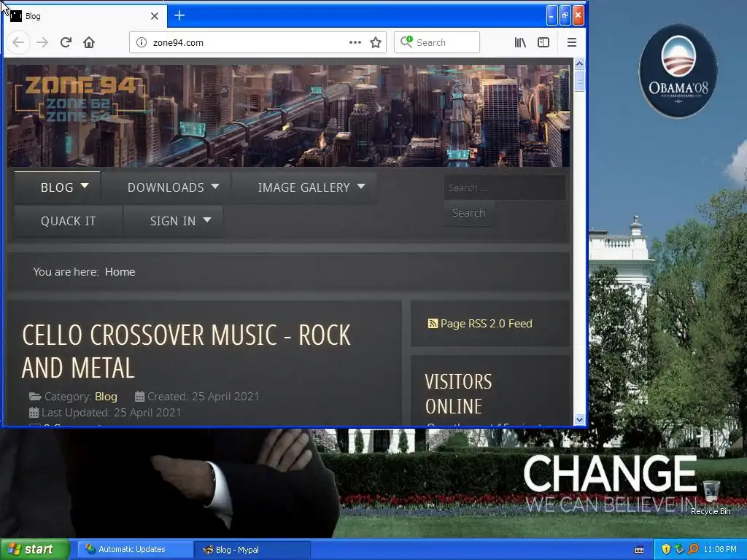Click the orange magnifier tray icon

693,550
